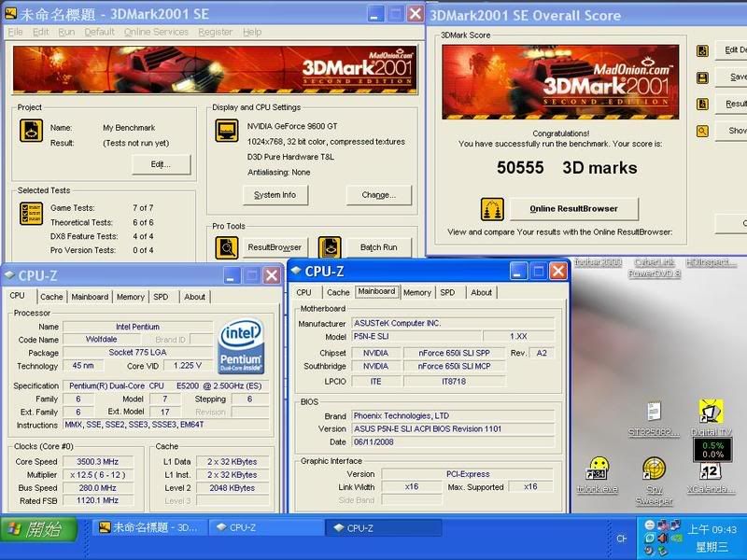The image size is (747, 560).
Task: Click the Batch Run icon in Pro Tools
Action: 330,247
